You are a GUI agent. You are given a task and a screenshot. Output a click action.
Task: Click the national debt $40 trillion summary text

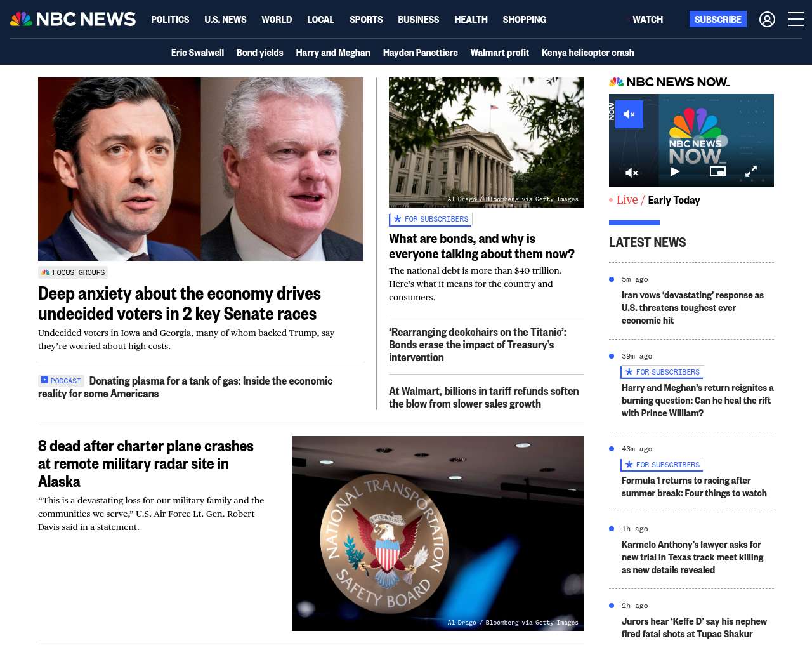click(475, 284)
